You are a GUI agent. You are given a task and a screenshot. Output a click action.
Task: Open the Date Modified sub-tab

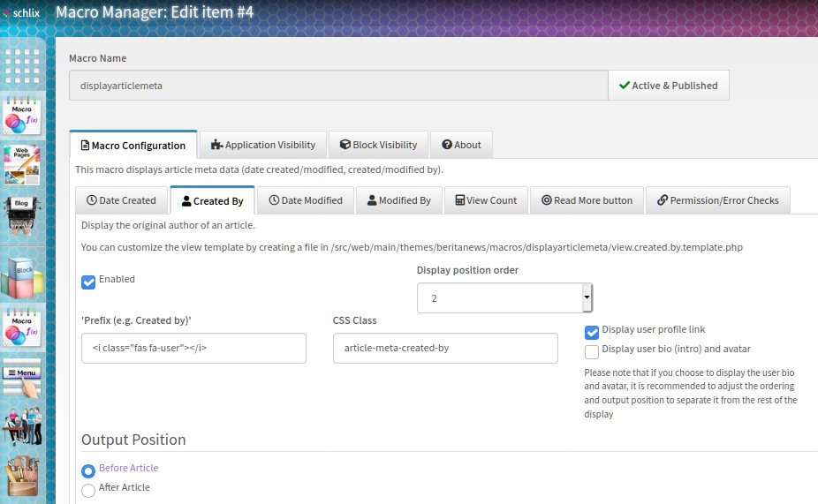pos(305,200)
